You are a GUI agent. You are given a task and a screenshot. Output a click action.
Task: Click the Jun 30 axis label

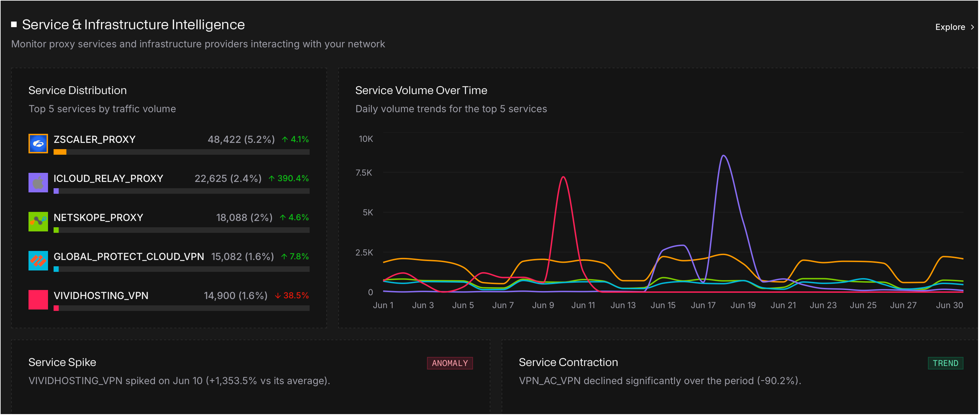949,305
